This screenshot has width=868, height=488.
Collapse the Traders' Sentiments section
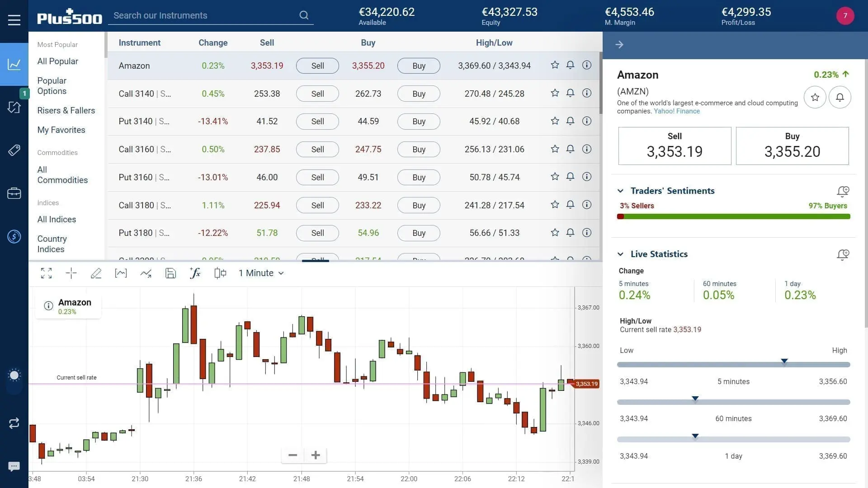coord(621,191)
